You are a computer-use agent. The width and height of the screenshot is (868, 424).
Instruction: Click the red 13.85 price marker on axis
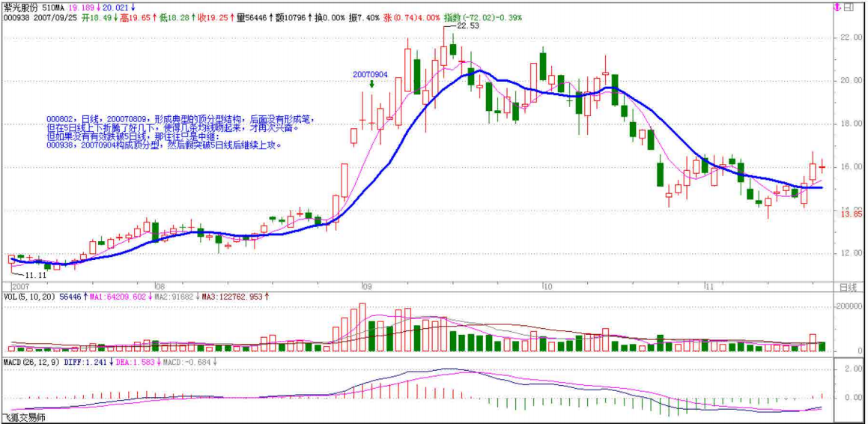tap(851, 214)
